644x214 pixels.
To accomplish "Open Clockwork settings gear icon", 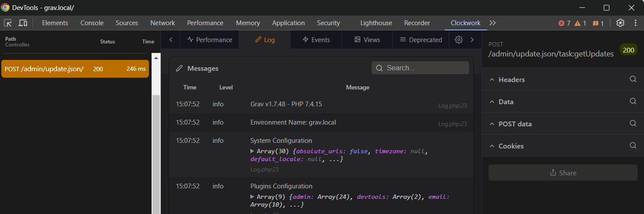I will pos(459,40).
